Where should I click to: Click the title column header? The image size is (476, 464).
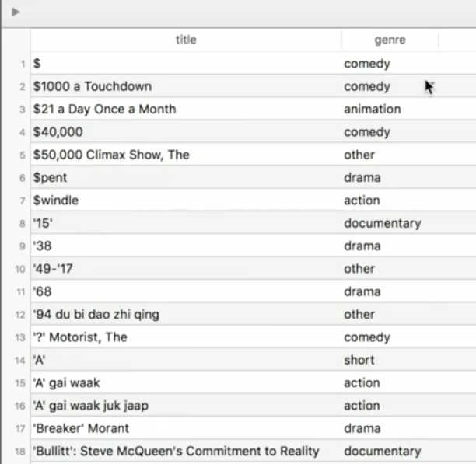tap(186, 40)
